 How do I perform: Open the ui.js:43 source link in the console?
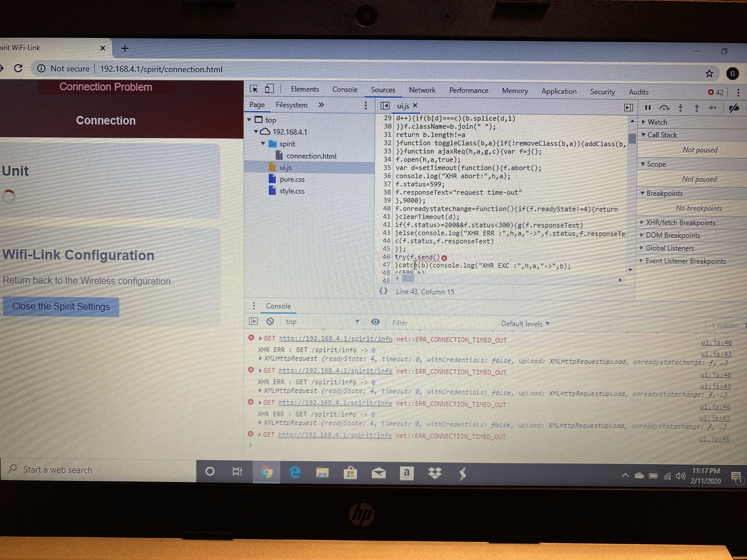(716, 354)
